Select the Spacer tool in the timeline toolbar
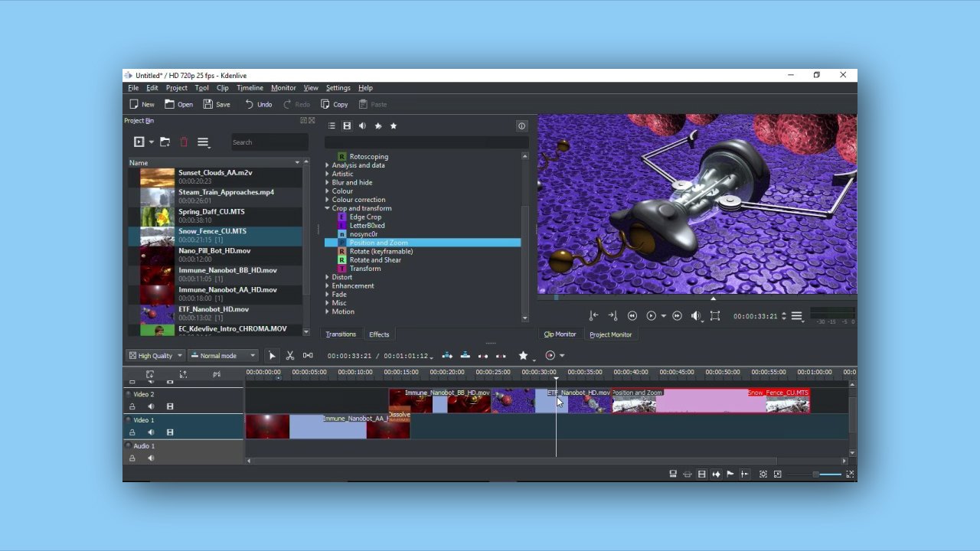This screenshot has width=980, height=551. point(309,355)
